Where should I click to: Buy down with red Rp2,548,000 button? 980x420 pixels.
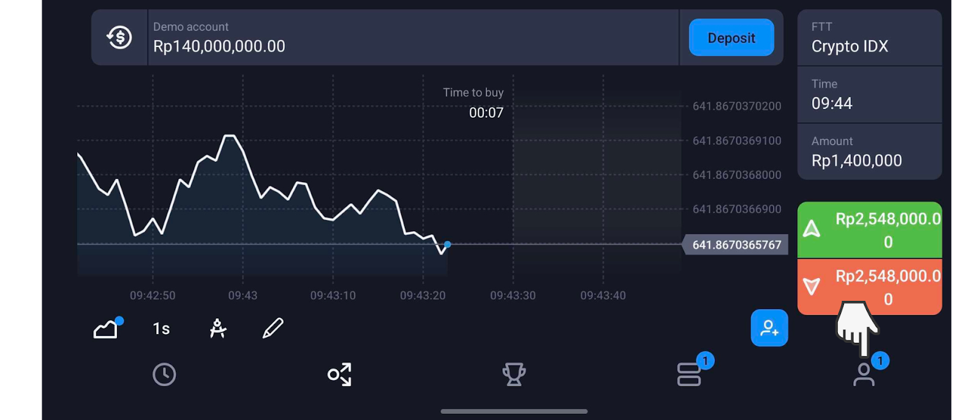tap(869, 286)
